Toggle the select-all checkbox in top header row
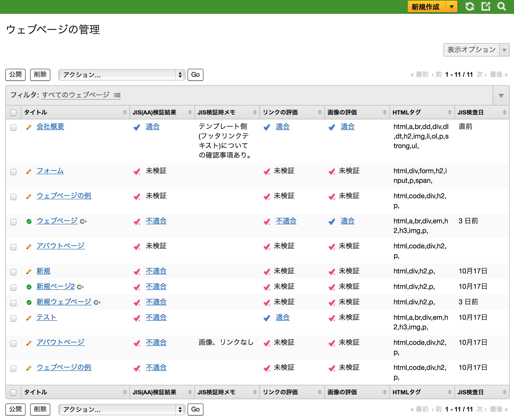Viewport: 514px width, 420px height. coord(13,112)
